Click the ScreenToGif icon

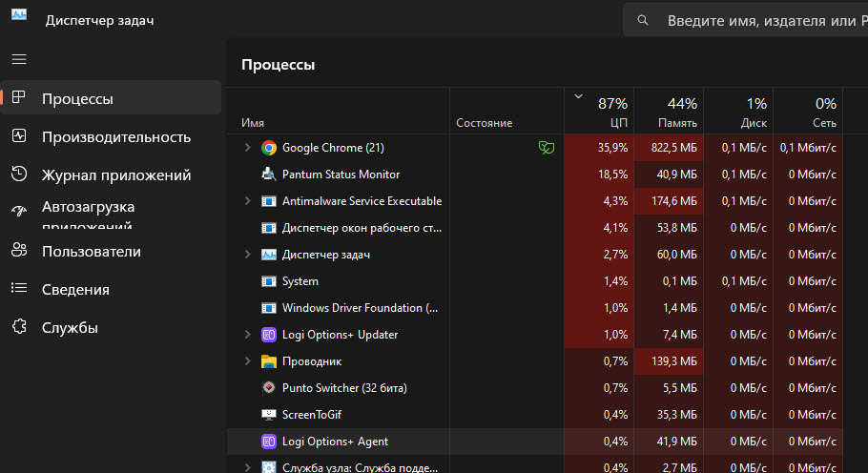[x=268, y=415]
